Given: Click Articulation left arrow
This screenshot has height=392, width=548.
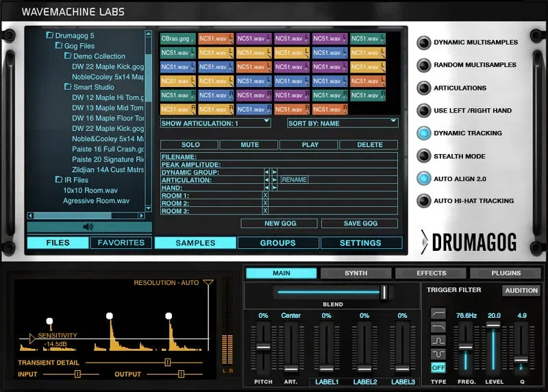Looking at the screenshot, I should click(266, 180).
